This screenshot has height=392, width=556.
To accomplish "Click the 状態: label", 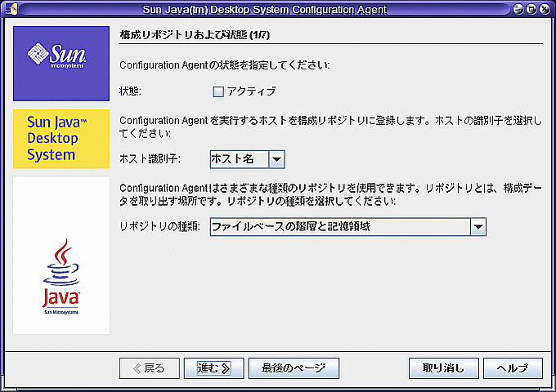I will (130, 91).
